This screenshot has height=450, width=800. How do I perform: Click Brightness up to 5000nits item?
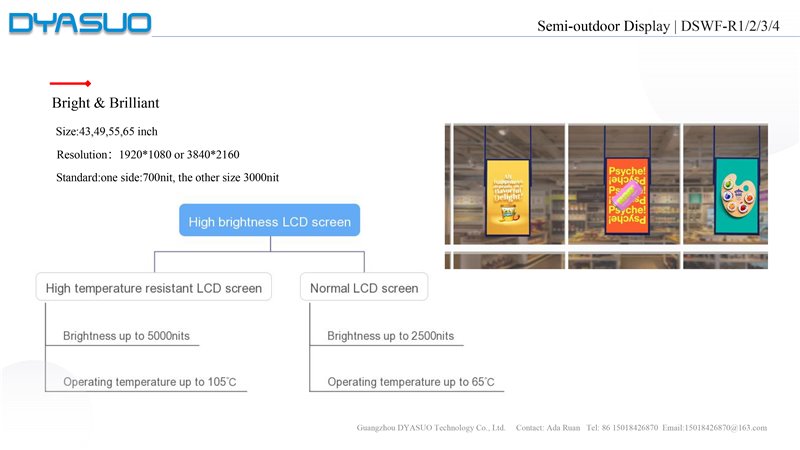[126, 336]
